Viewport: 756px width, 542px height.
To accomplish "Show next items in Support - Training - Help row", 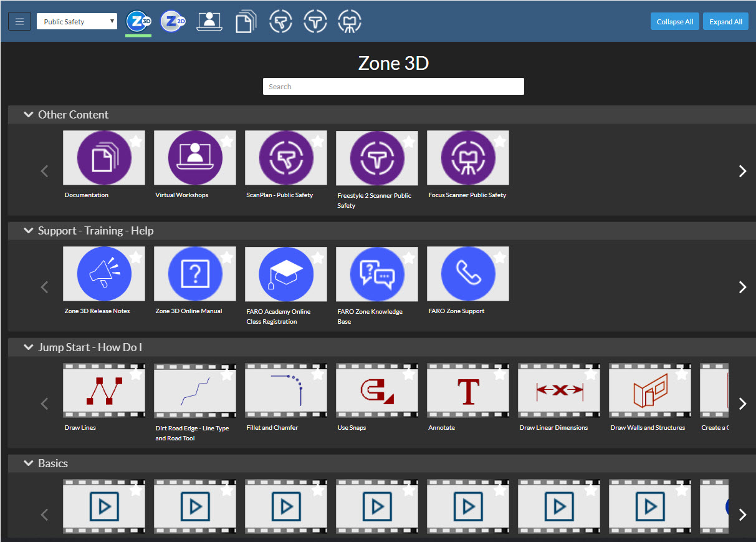I will pyautogui.click(x=742, y=287).
